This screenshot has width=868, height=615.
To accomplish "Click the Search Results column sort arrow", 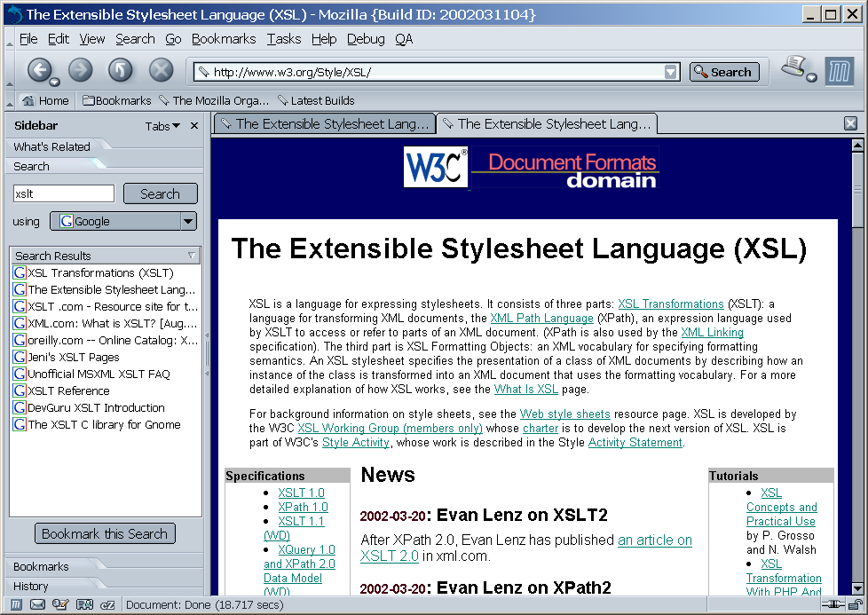I will pyautogui.click(x=192, y=256).
